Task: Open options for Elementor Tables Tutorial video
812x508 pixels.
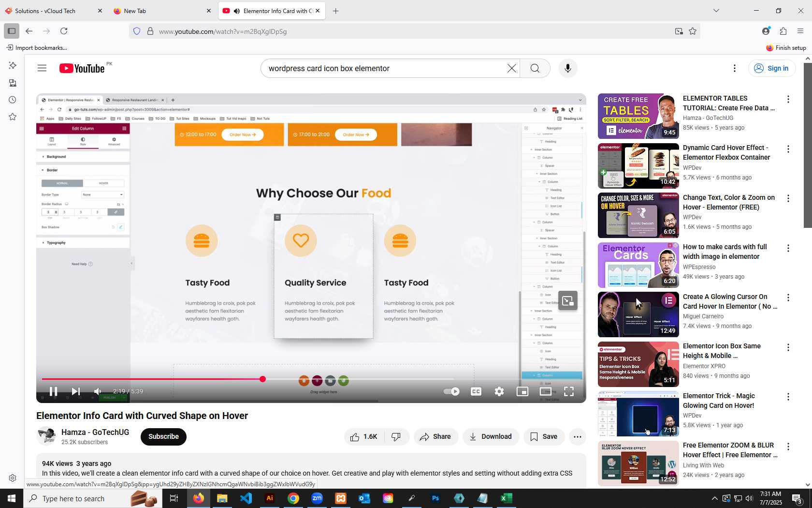Action: click(x=788, y=99)
